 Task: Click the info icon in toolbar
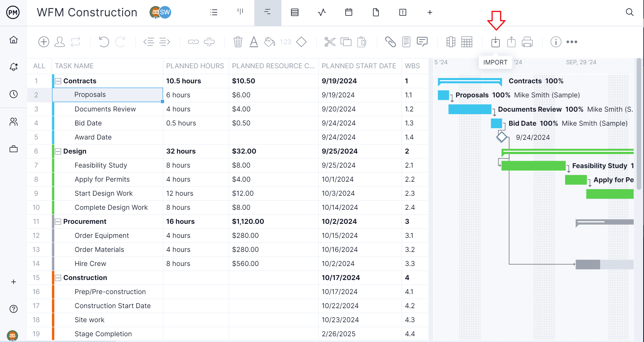click(x=555, y=42)
